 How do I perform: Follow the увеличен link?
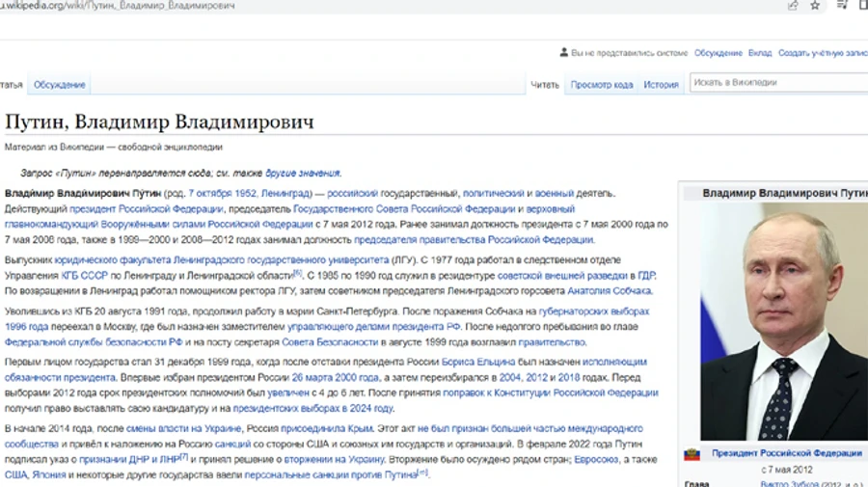[287, 392]
